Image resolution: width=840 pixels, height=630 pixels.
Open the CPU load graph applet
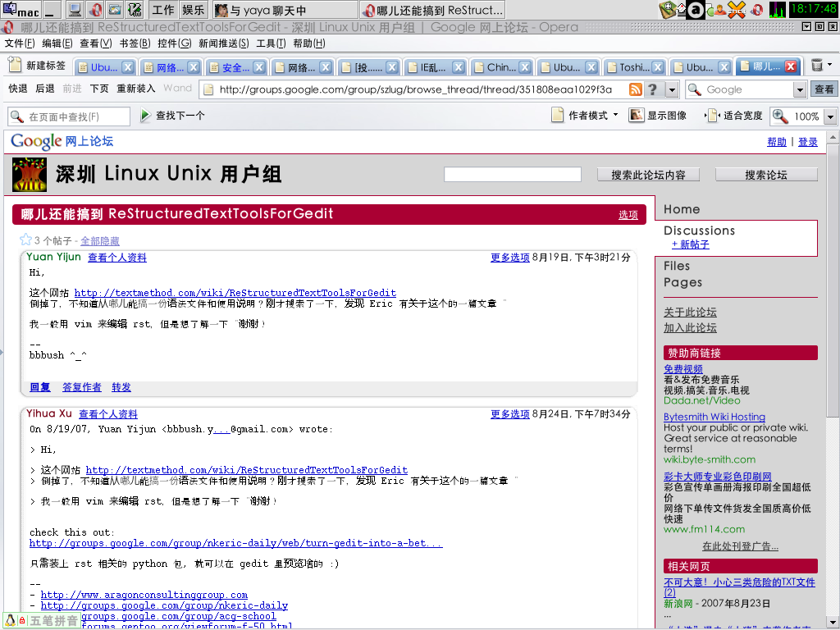point(777,10)
